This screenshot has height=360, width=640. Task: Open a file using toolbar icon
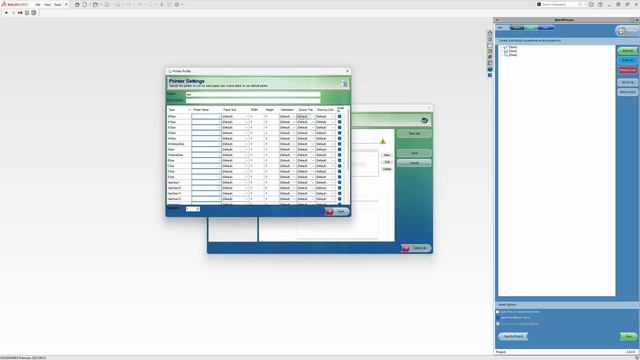[96, 4]
